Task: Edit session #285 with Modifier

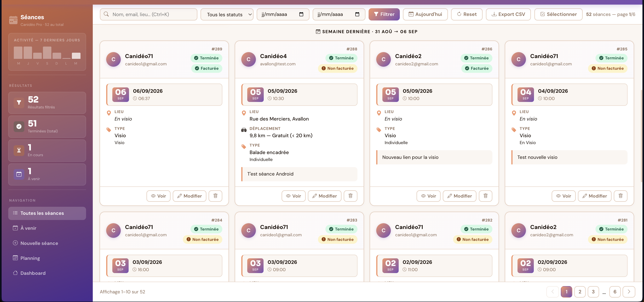Action: point(595,196)
